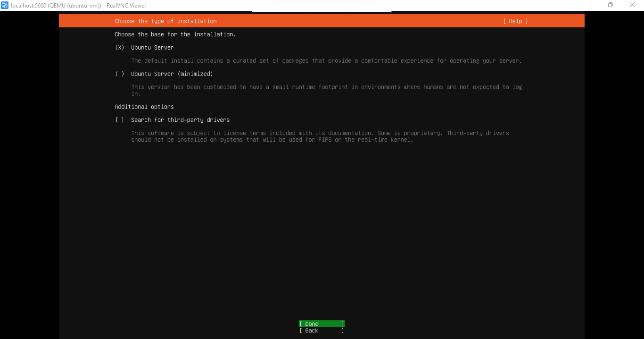Click the third-party drivers license description
Screen dimensions: 644x339
click(x=320, y=136)
